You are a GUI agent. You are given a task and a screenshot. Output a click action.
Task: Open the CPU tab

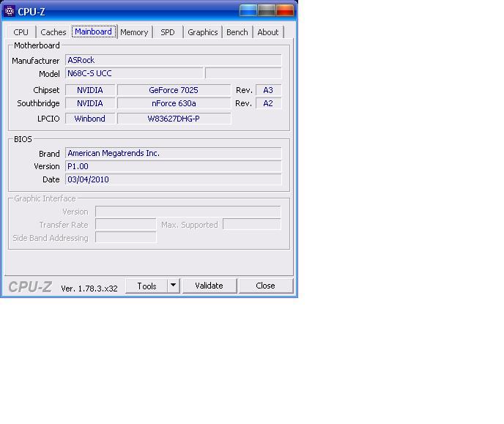tap(21, 32)
